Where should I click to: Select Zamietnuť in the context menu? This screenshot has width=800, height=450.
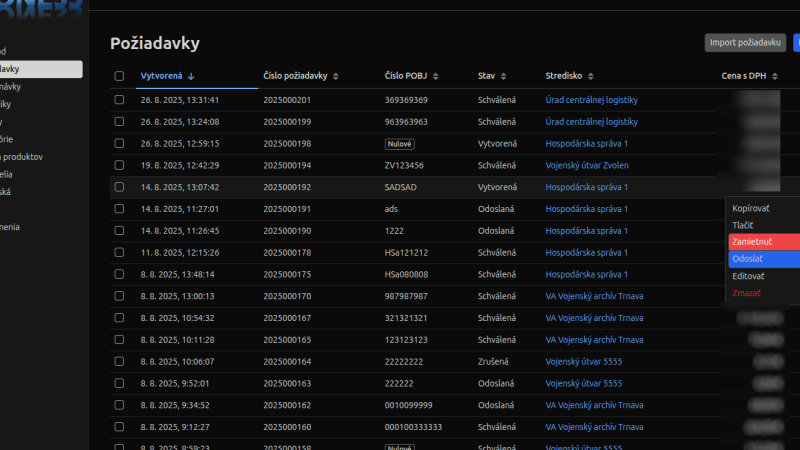(x=764, y=242)
